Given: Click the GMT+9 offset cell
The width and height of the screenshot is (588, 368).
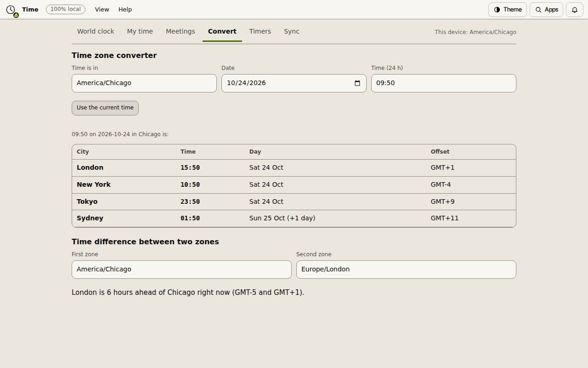Looking at the screenshot, I should (443, 201).
